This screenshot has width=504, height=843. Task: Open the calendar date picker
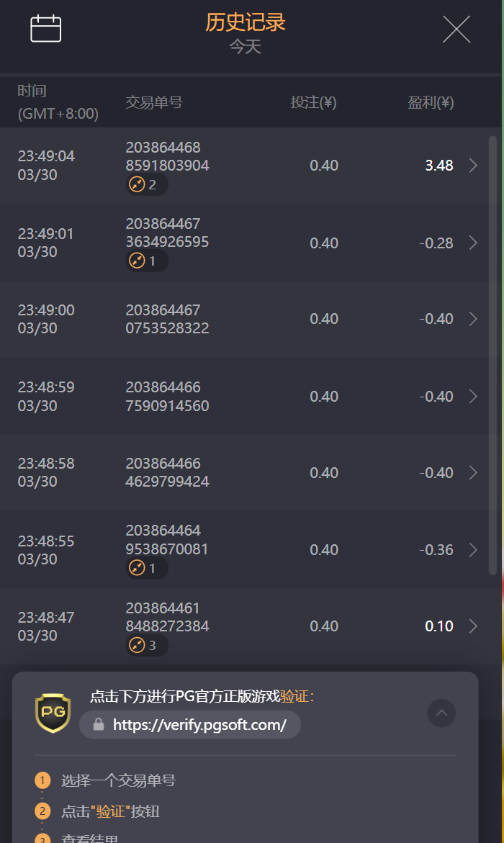point(45,29)
